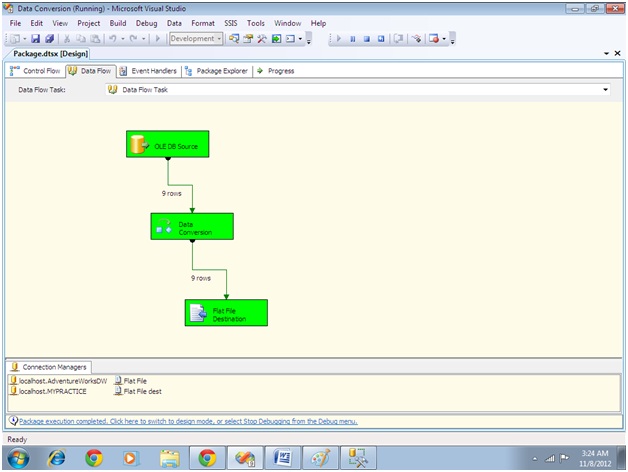Click the Break All pause icon
Viewport: 628px width, 472px height.
coord(352,39)
